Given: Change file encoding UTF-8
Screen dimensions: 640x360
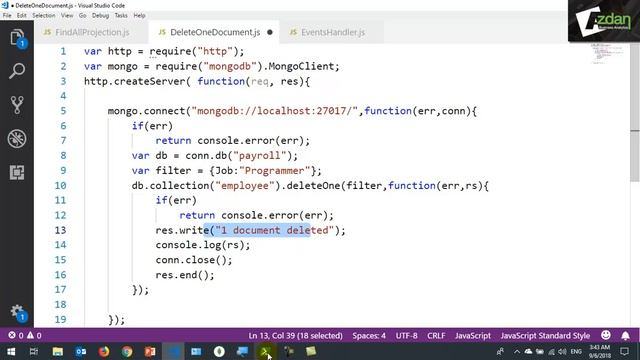Looking at the screenshot, I should [407, 336].
